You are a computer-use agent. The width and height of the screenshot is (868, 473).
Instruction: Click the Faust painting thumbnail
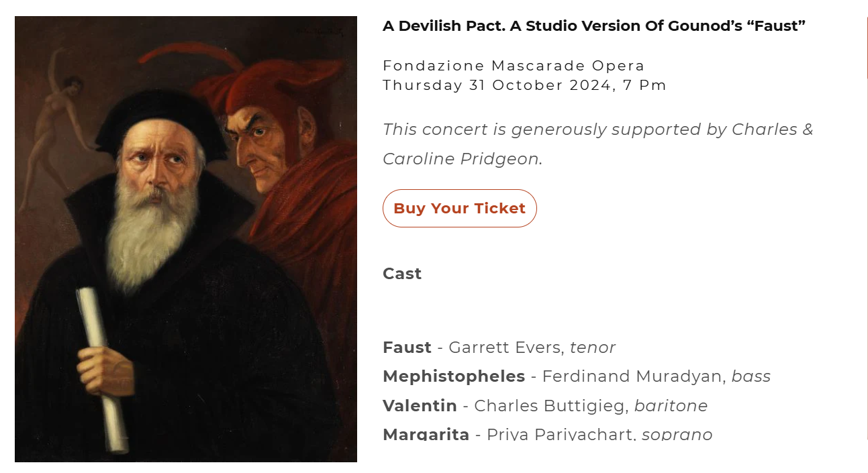click(x=186, y=239)
